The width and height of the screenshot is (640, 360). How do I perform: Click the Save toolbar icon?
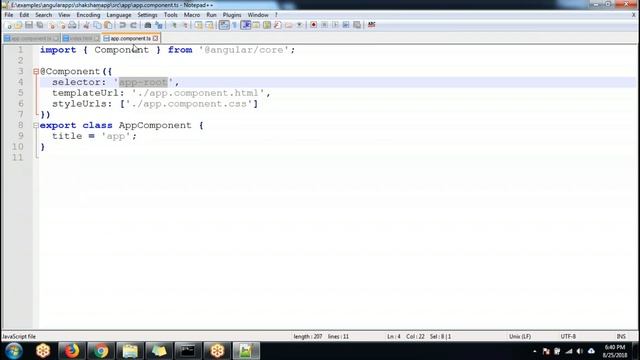click(x=29, y=25)
